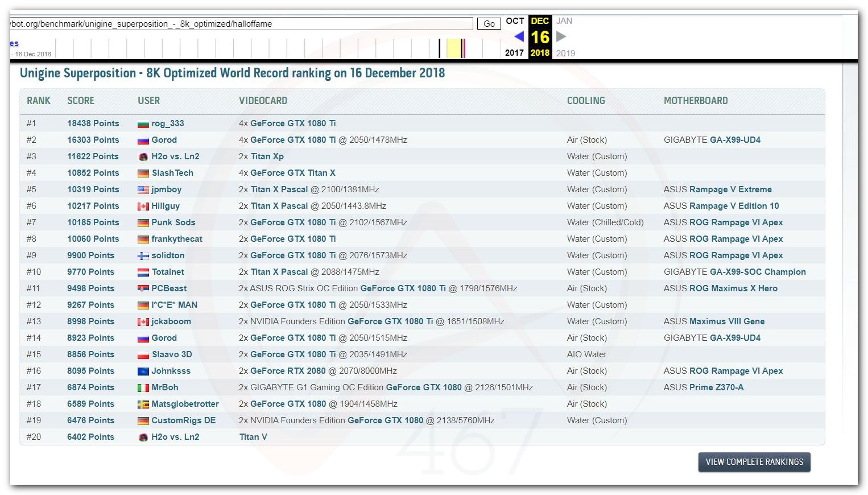Screen dimensions: 868x495
Task: Click the Finnish flag next to solidton
Action: pyautogui.click(x=143, y=256)
